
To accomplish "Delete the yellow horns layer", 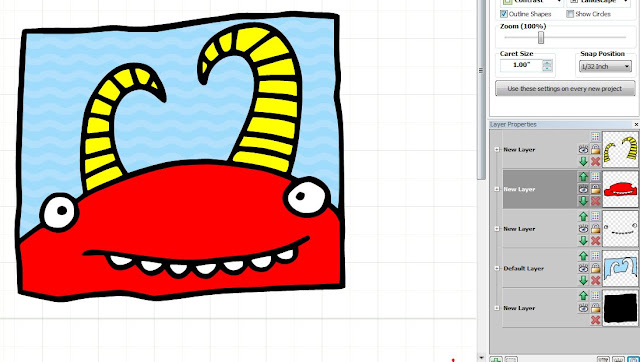I will (596, 161).
